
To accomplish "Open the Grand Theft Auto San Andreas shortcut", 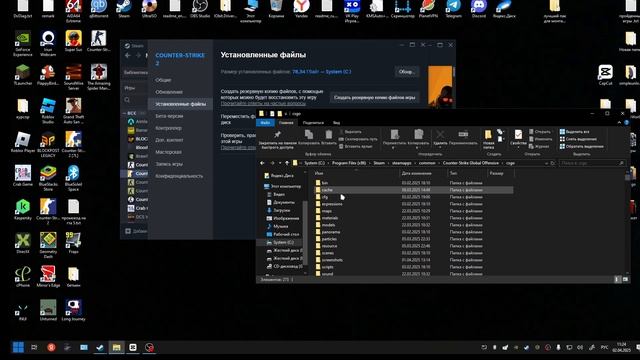I will click(73, 111).
